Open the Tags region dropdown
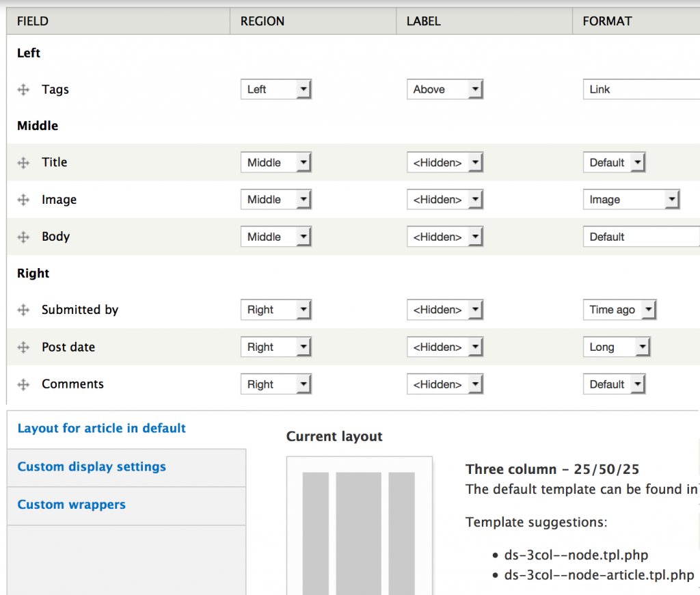The height and width of the screenshot is (595, 700). (275, 90)
